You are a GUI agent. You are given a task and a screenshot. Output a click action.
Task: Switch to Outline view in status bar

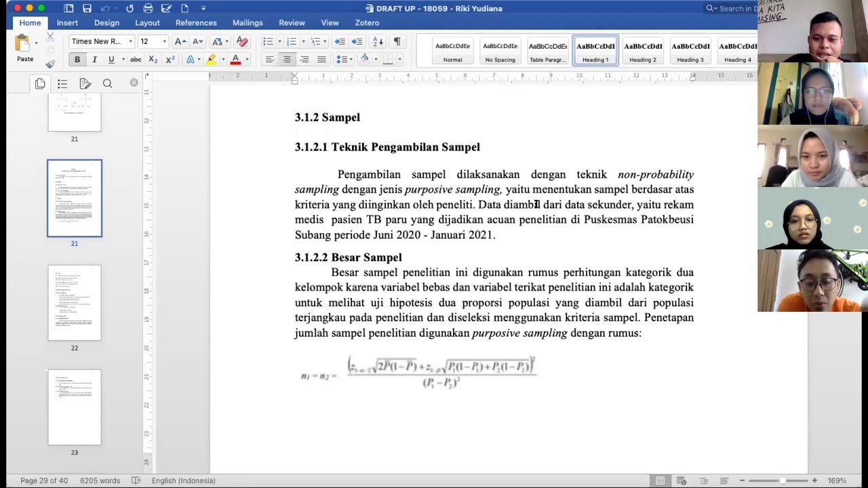pos(703,481)
